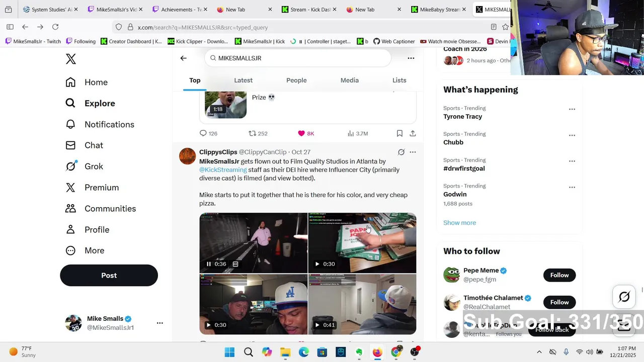
Task: Open three-dot menu on ClippysClips post
Action: [413, 152]
